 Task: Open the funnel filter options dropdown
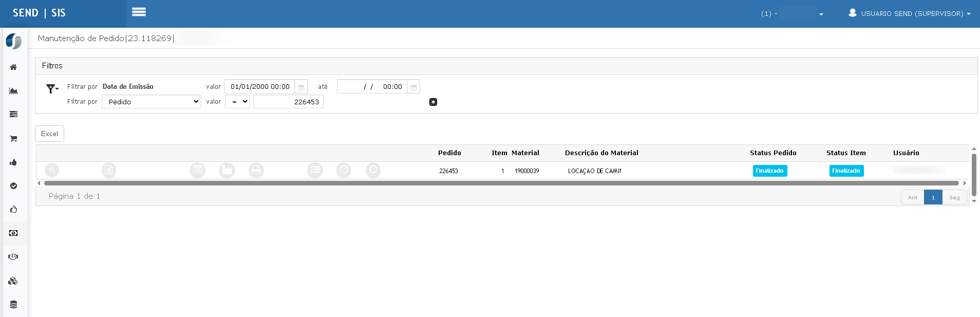[x=52, y=89]
